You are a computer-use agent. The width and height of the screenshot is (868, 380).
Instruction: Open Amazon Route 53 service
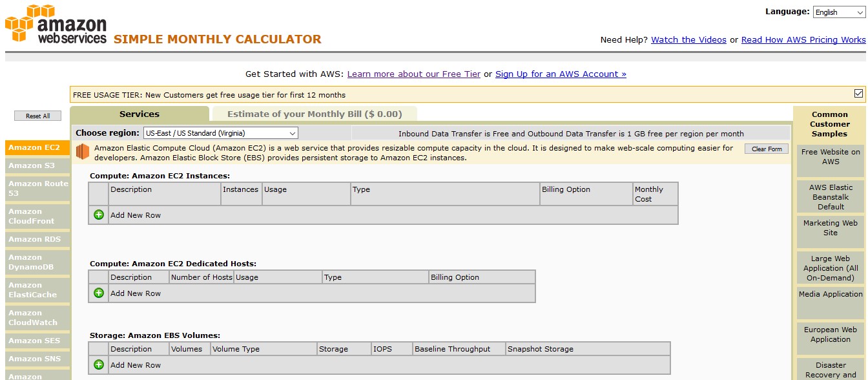[37, 188]
